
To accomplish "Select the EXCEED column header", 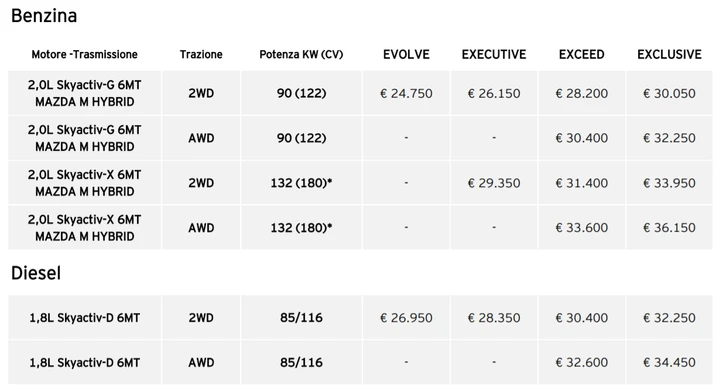I will (582, 55).
